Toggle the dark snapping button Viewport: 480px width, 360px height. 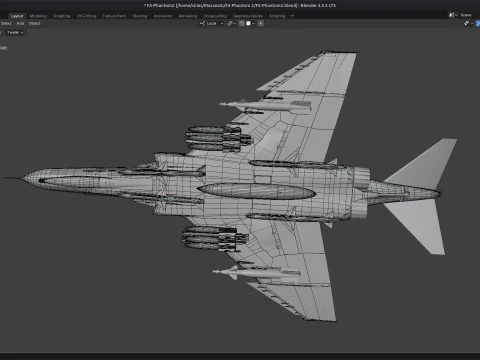pyautogui.click(x=242, y=23)
